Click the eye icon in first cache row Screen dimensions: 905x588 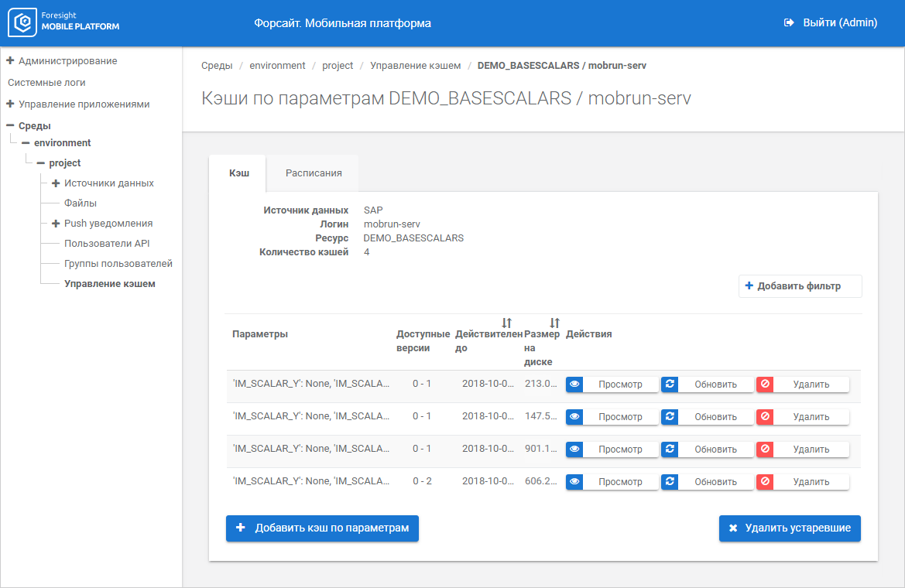574,384
